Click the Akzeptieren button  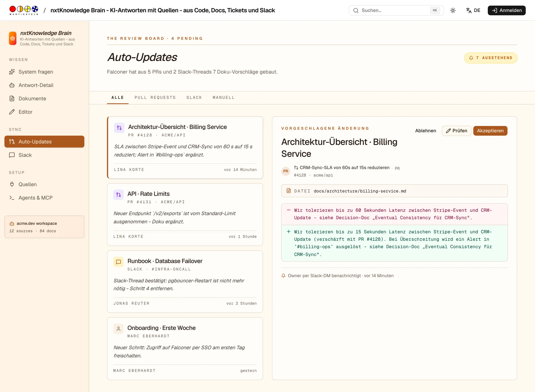[x=490, y=131]
